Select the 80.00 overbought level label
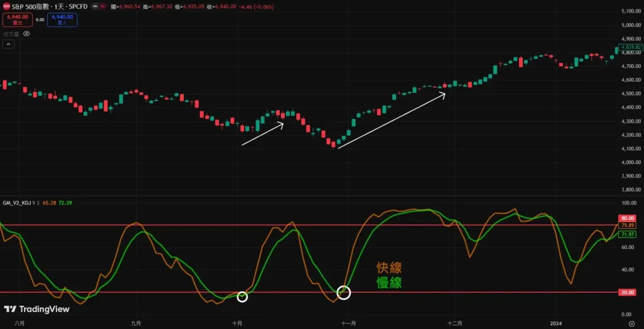 point(627,218)
